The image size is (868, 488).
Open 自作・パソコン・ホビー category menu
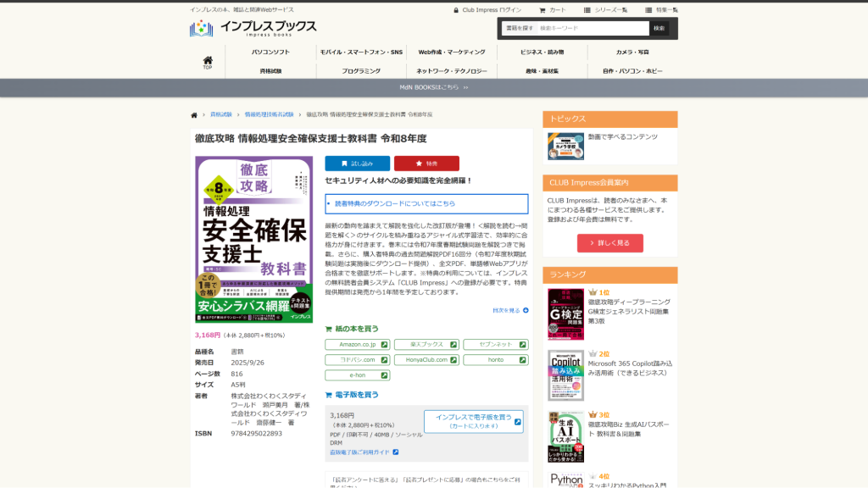tap(632, 71)
